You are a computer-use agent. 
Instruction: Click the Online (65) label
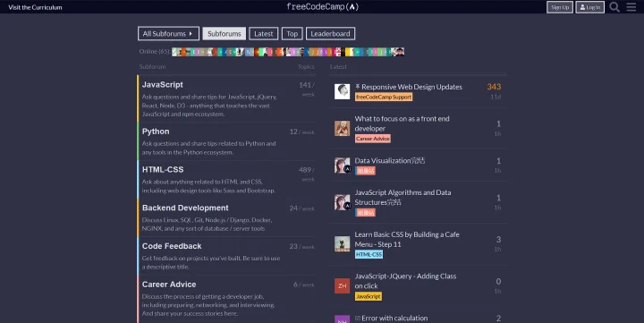pyautogui.click(x=155, y=51)
